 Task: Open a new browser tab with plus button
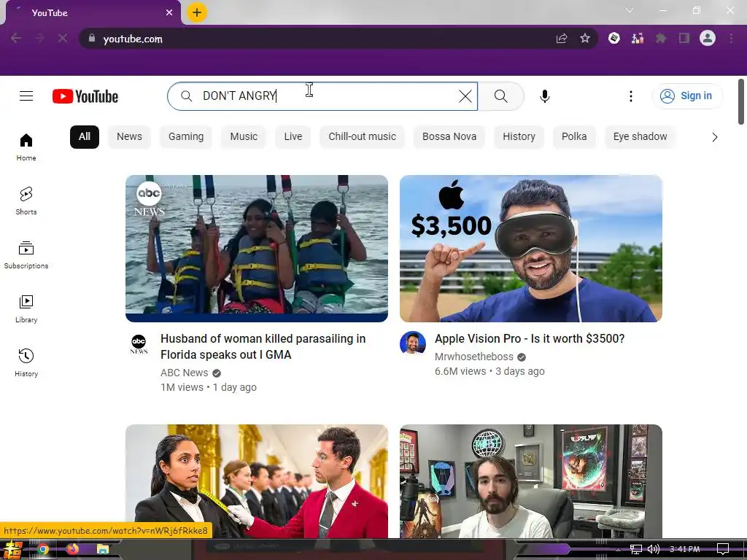197,12
